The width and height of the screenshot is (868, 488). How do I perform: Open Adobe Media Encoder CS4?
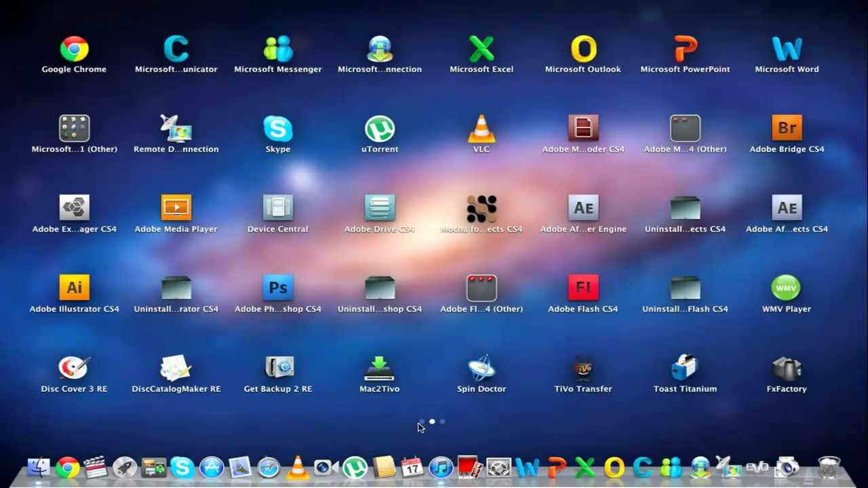pos(583,128)
